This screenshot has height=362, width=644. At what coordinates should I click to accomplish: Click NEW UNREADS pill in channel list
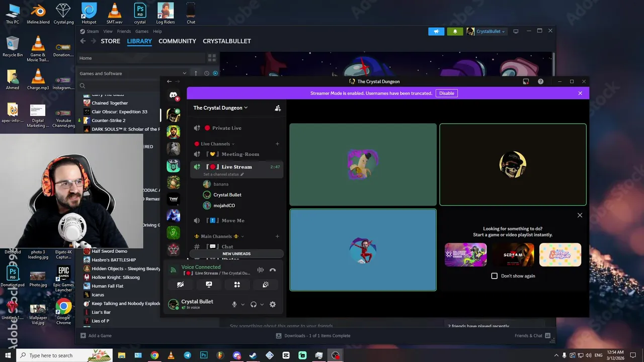click(x=236, y=254)
